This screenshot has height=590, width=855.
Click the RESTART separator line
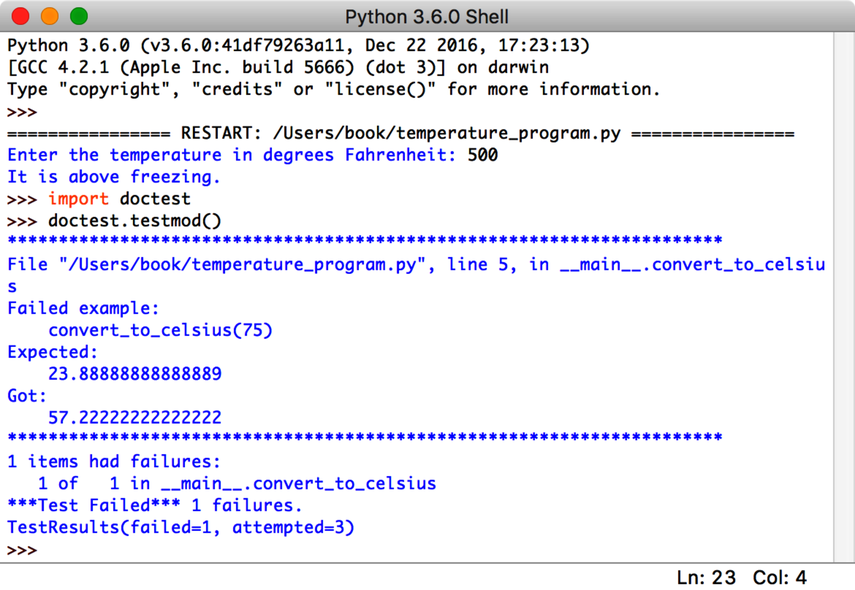[400, 133]
